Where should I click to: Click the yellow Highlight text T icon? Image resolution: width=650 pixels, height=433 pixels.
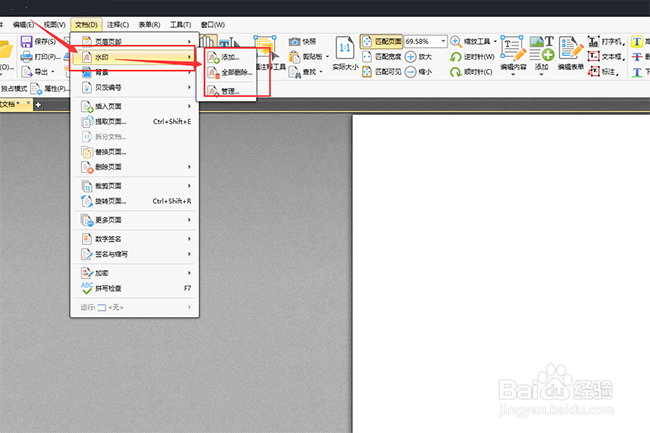[636, 41]
